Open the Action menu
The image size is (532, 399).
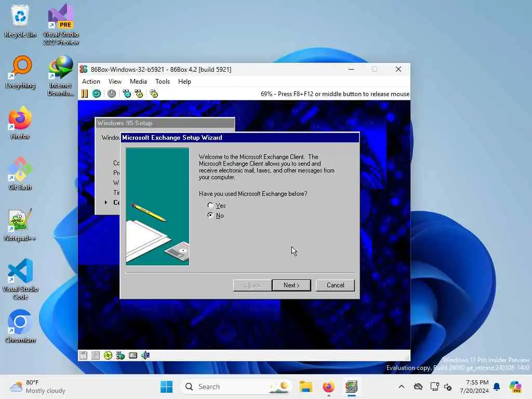coord(91,82)
